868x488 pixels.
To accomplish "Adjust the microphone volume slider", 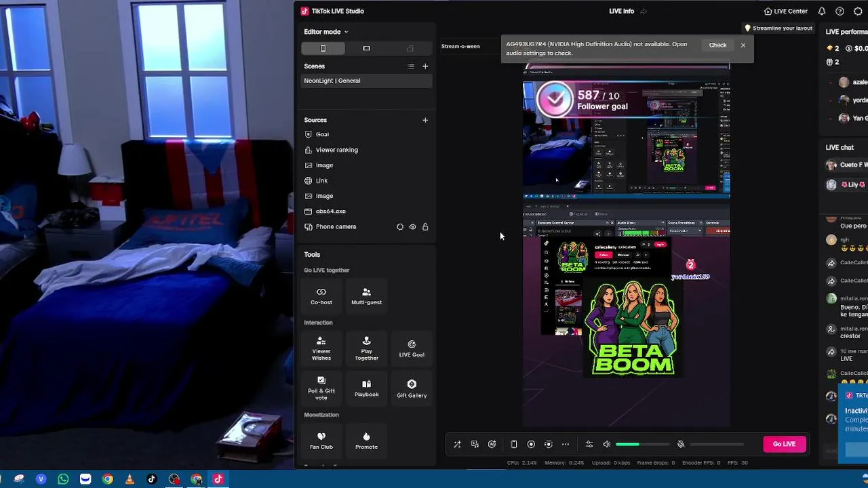I will point(717,445).
